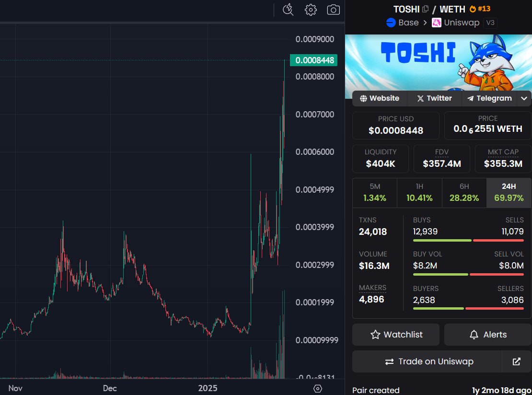This screenshot has width=532, height=395.
Task: Add pair to Watchlist
Action: (396, 335)
